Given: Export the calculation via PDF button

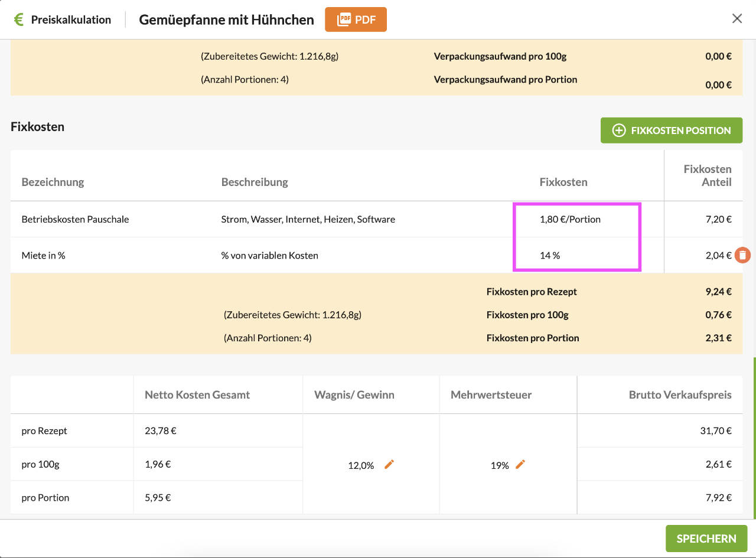Looking at the screenshot, I should [356, 19].
